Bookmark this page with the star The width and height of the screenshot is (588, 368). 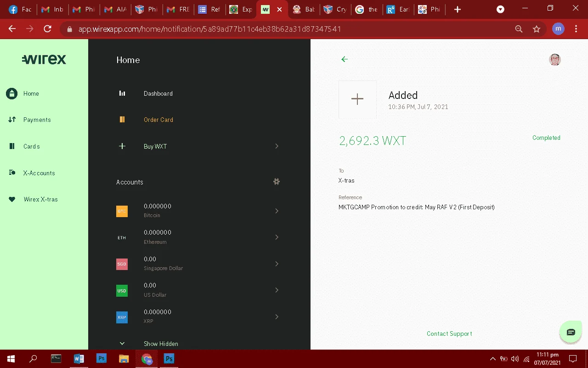point(537,29)
